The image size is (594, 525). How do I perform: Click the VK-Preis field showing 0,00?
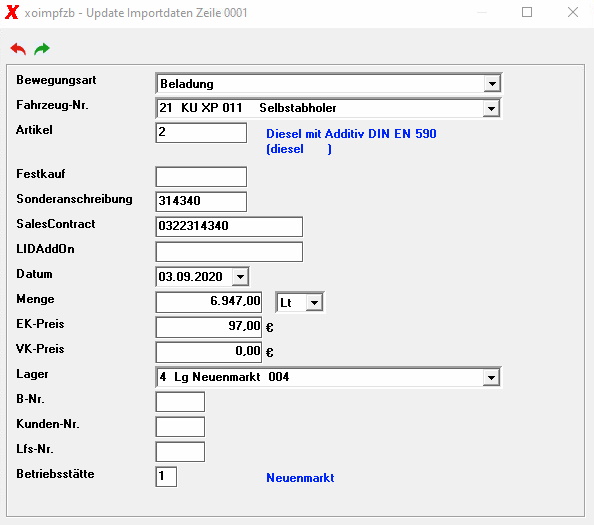pos(209,352)
